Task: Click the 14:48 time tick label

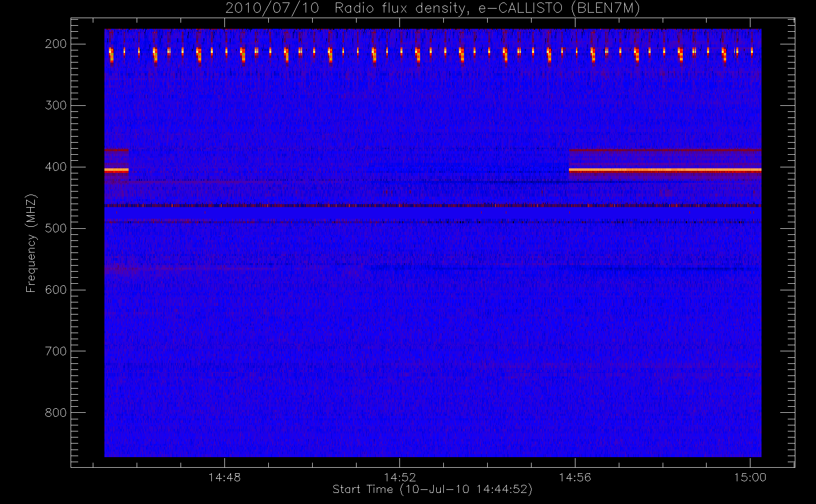Action: click(224, 477)
